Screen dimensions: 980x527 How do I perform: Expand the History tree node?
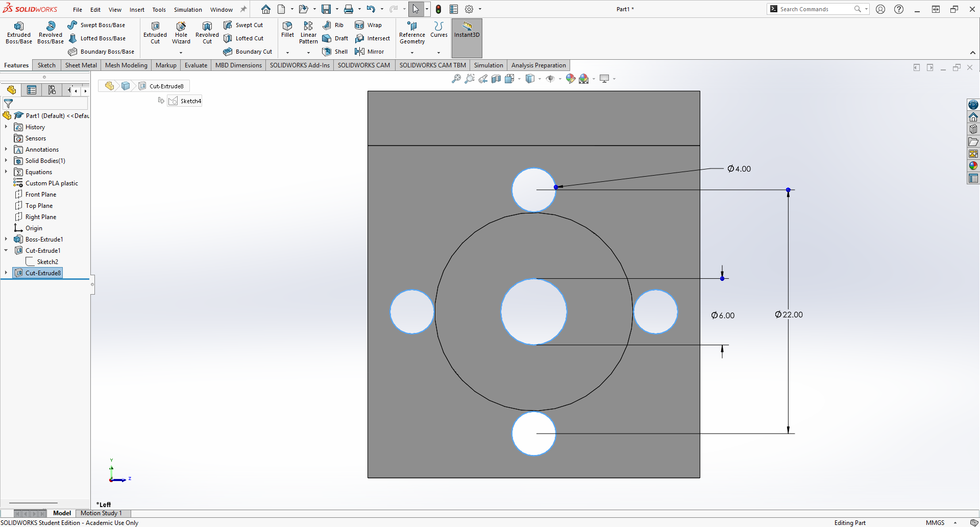click(x=6, y=127)
